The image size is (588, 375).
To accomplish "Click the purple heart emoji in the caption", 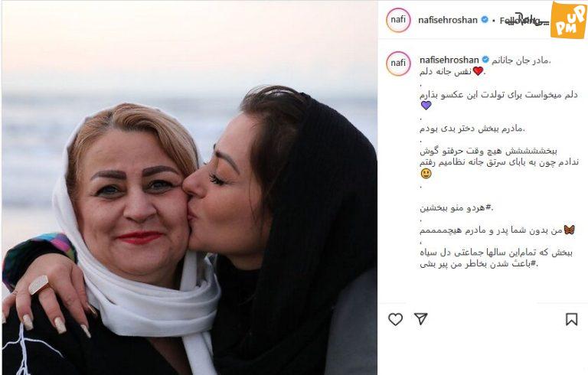I will (x=426, y=106).
